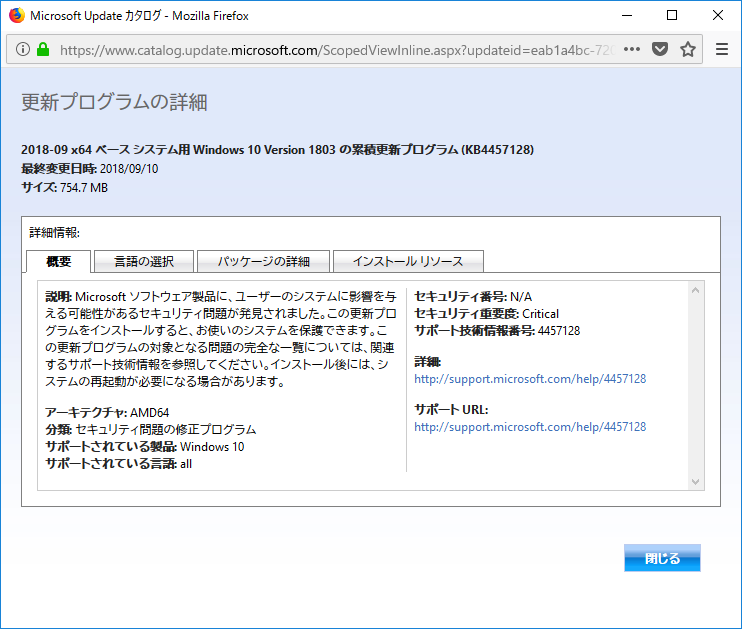
Task: Switch to the 言語の選択 tab
Action: (144, 261)
